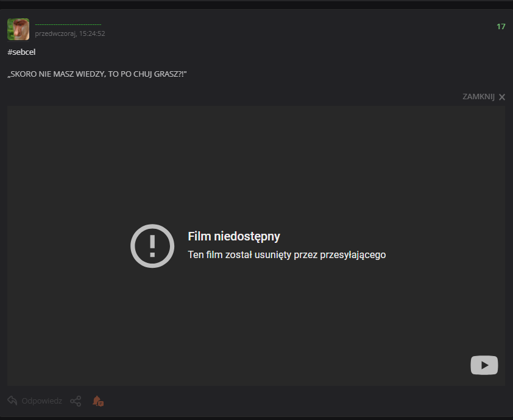Click the proboscis monkey user avatar
This screenshot has height=420, width=513.
[18, 29]
